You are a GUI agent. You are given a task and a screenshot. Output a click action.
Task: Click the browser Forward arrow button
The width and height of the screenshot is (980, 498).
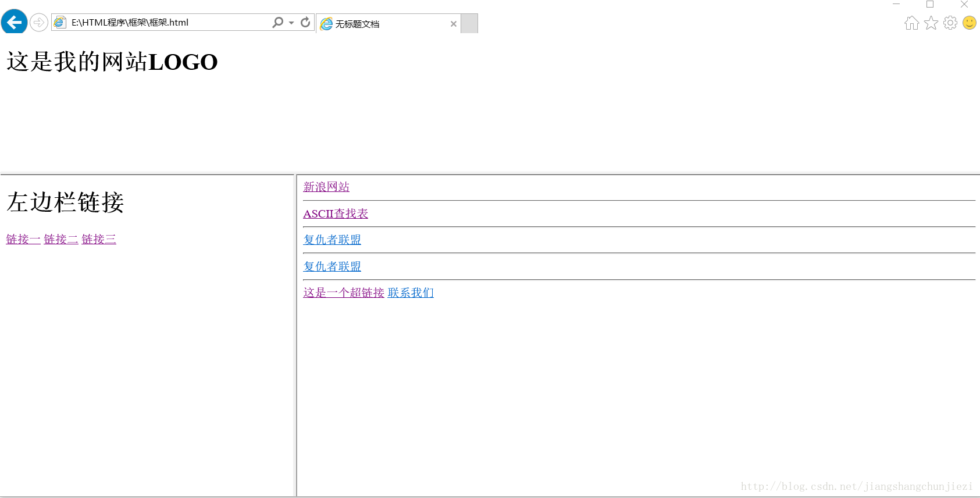coord(38,23)
